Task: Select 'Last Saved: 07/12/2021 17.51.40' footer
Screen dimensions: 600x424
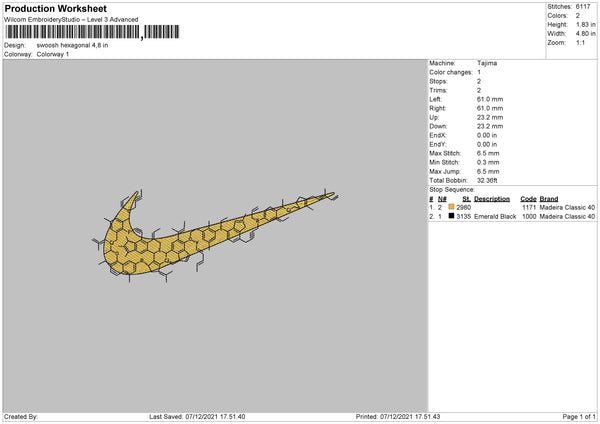Action: (197, 417)
